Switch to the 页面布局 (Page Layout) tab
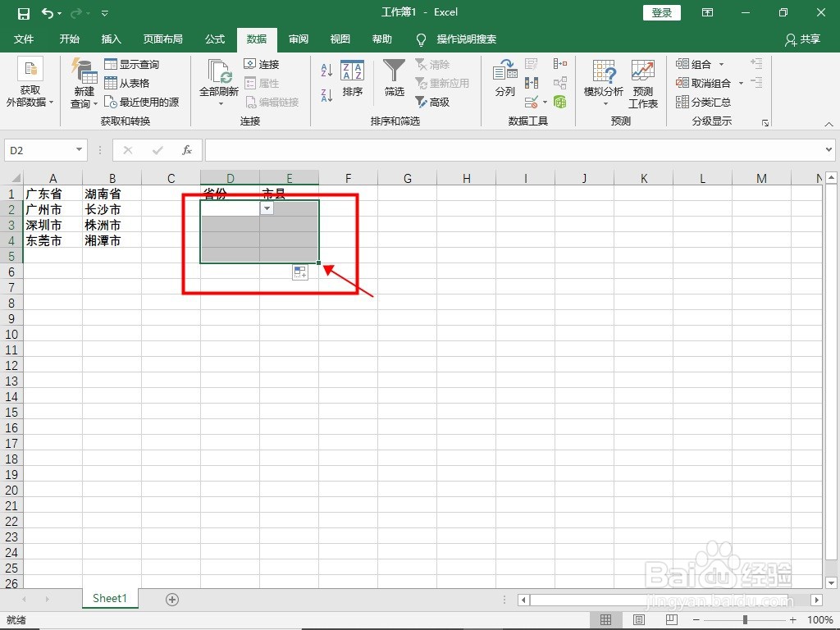Image resolution: width=840 pixels, height=630 pixels. point(163,39)
